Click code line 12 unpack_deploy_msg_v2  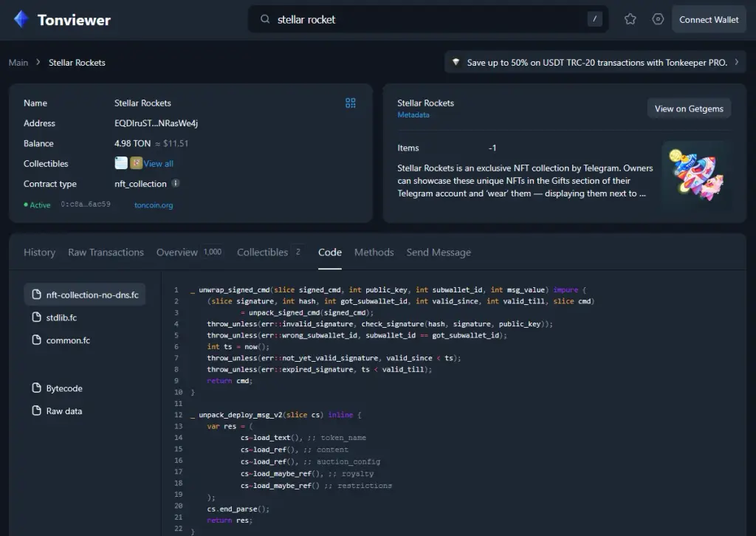coord(276,414)
